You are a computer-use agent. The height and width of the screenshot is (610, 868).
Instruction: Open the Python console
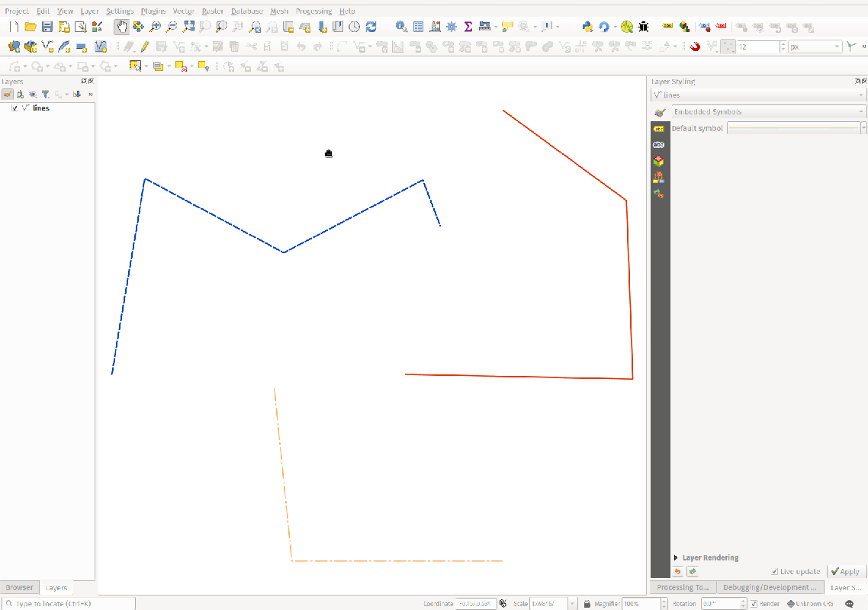coord(587,27)
